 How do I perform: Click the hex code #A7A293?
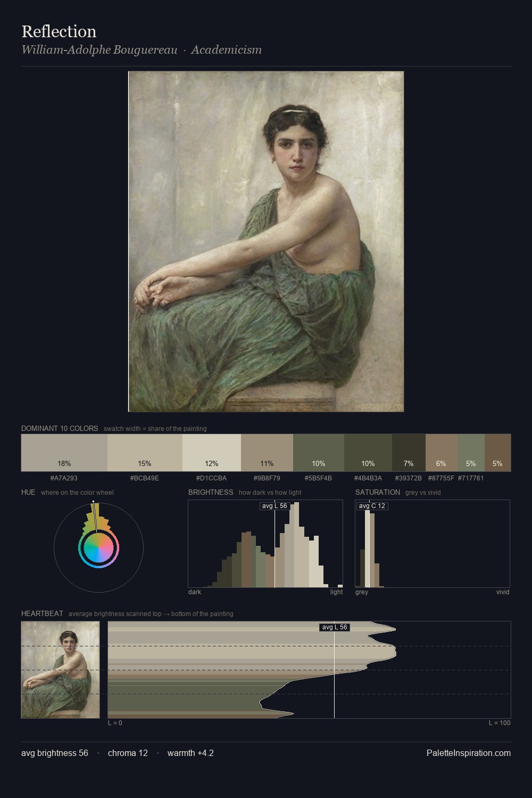click(64, 478)
